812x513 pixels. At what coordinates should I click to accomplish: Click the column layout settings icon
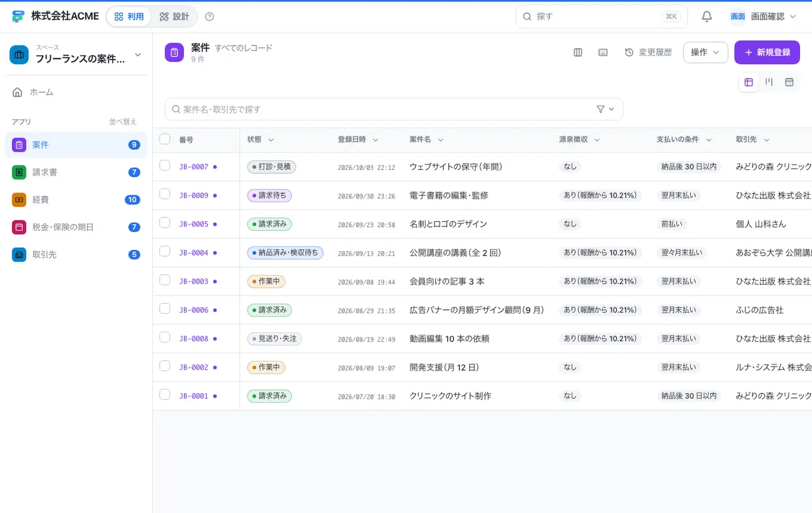pos(578,53)
